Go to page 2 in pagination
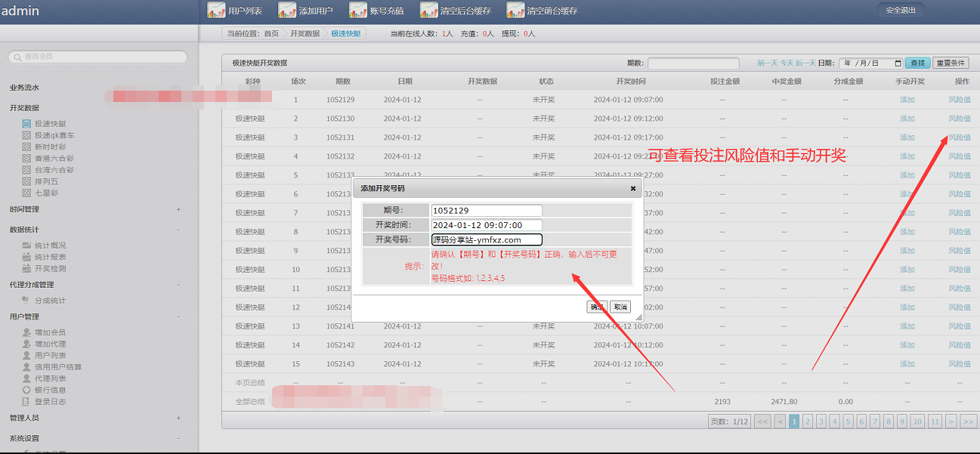The image size is (980, 454). (808, 422)
